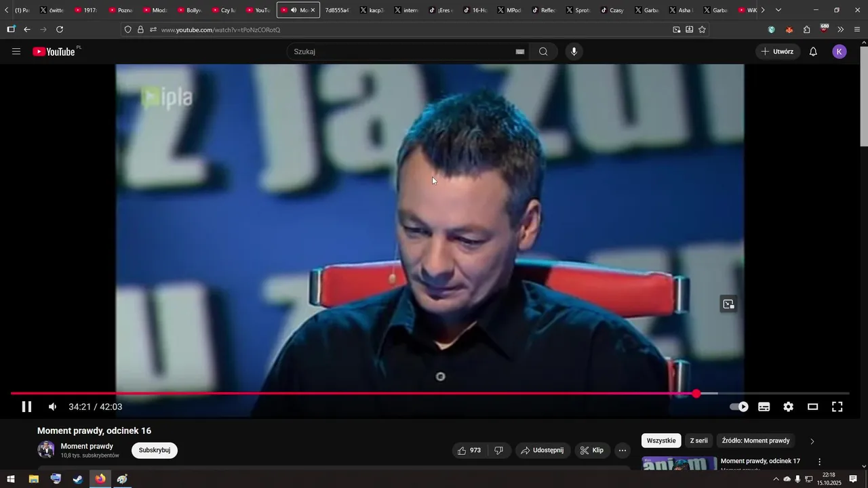This screenshot has width=868, height=488.
Task: Toggle autoplay switch in the player
Action: click(739, 407)
